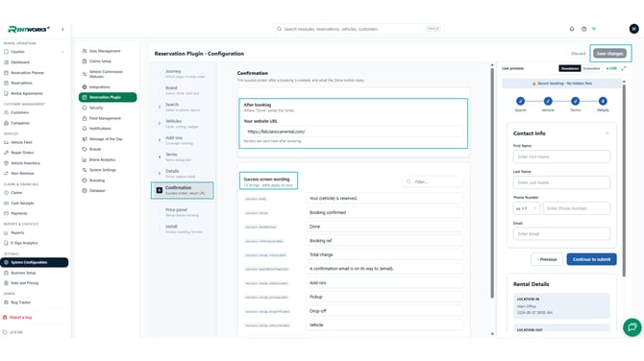Click the Filter box for success wording

(x=433, y=181)
